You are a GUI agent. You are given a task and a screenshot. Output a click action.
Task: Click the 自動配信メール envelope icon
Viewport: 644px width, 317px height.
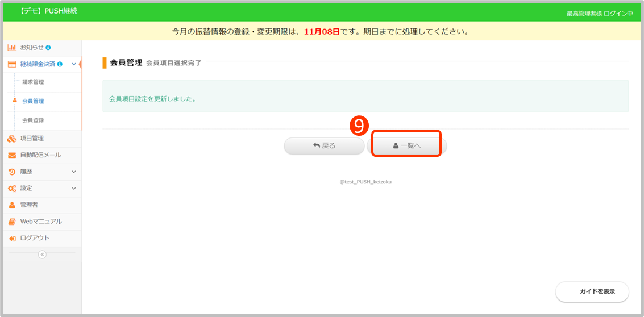pyautogui.click(x=12, y=155)
